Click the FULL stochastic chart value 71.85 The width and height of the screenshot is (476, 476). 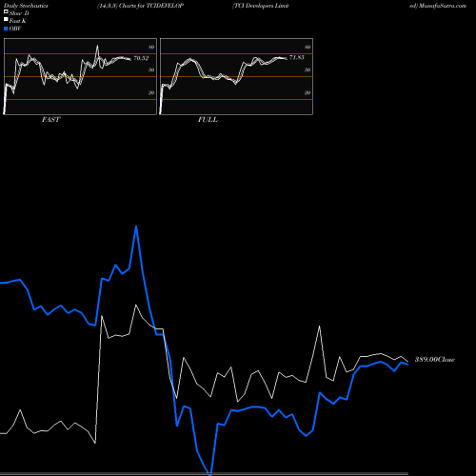[x=297, y=57]
